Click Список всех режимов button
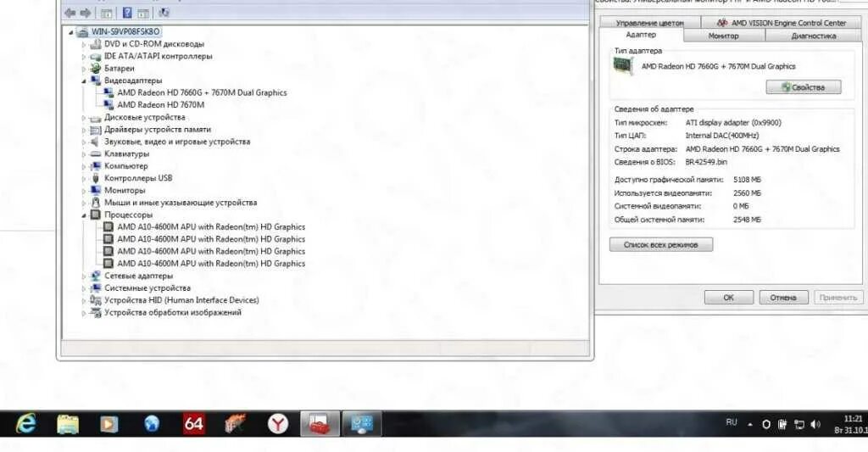 click(x=661, y=244)
